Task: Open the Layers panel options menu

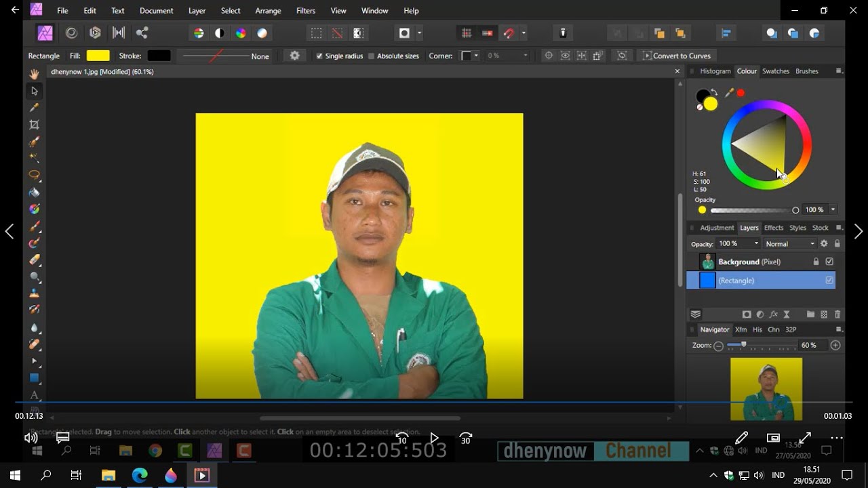Action: [x=839, y=228]
